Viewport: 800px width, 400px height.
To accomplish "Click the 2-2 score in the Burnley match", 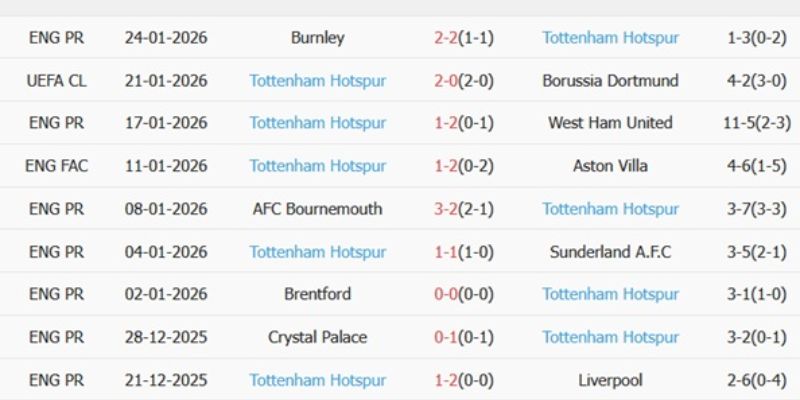I will coord(445,38).
